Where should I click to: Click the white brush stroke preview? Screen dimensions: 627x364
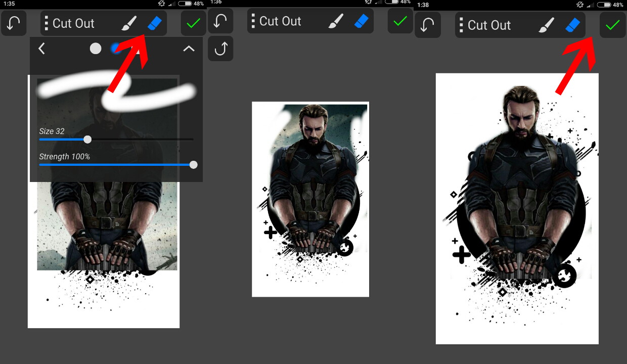(71, 83)
